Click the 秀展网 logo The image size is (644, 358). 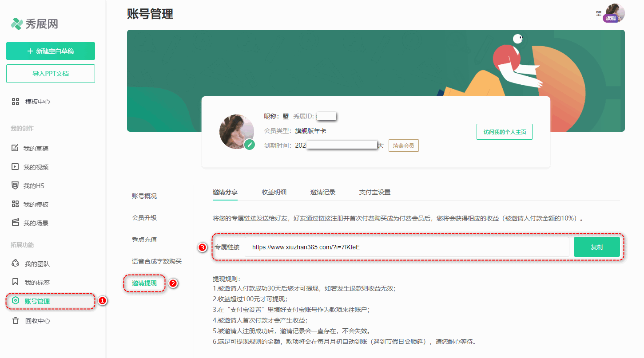pyautogui.click(x=35, y=24)
